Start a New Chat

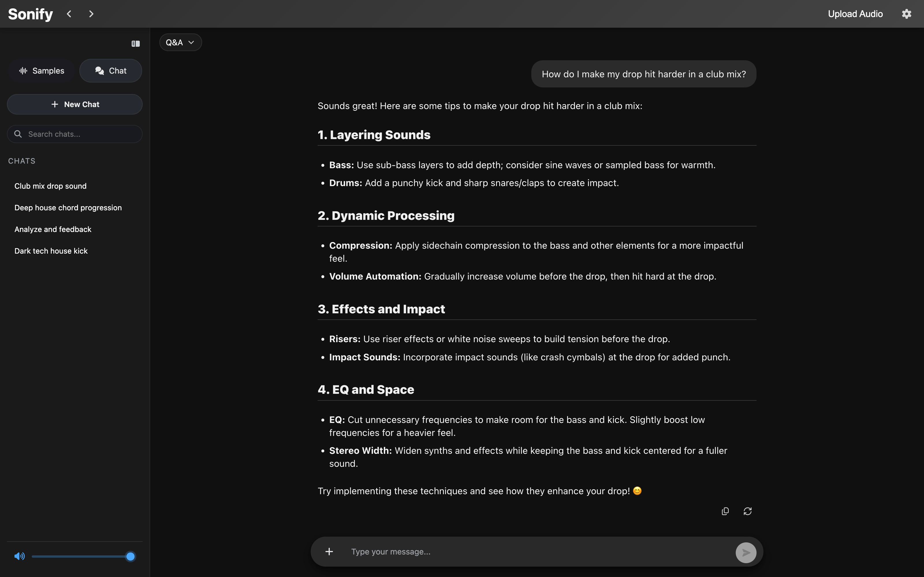tap(74, 104)
